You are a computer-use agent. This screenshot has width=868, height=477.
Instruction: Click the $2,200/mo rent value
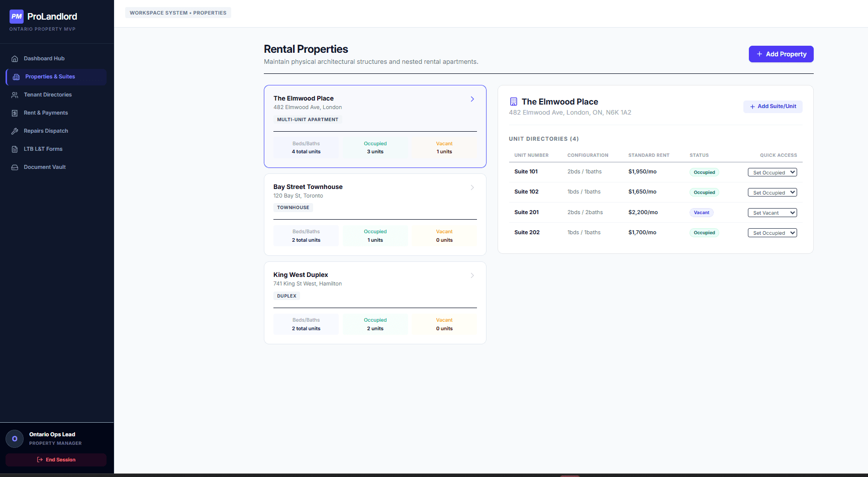[643, 213]
